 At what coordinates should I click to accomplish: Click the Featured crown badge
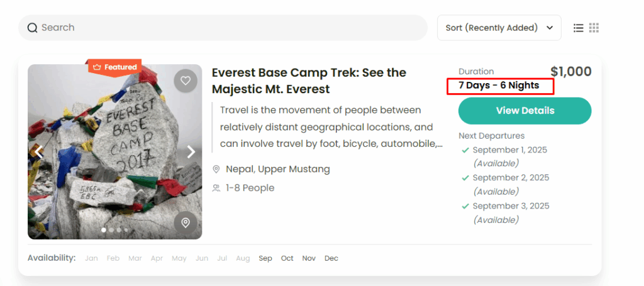(x=114, y=67)
